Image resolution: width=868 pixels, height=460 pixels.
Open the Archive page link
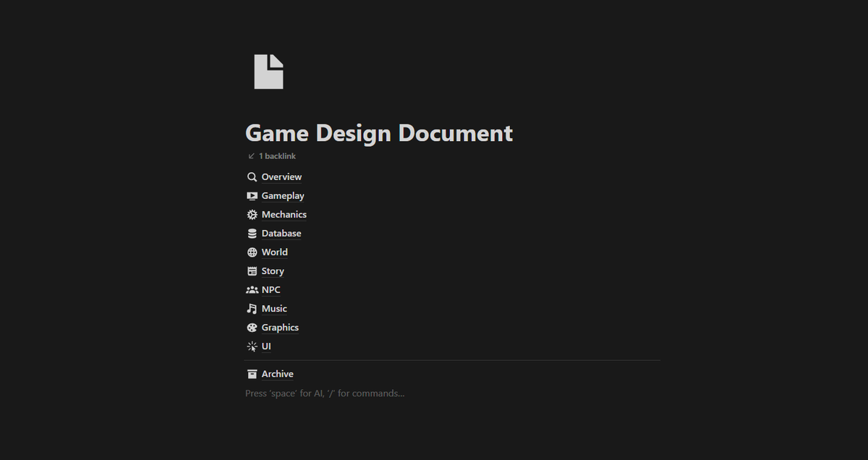(x=278, y=374)
